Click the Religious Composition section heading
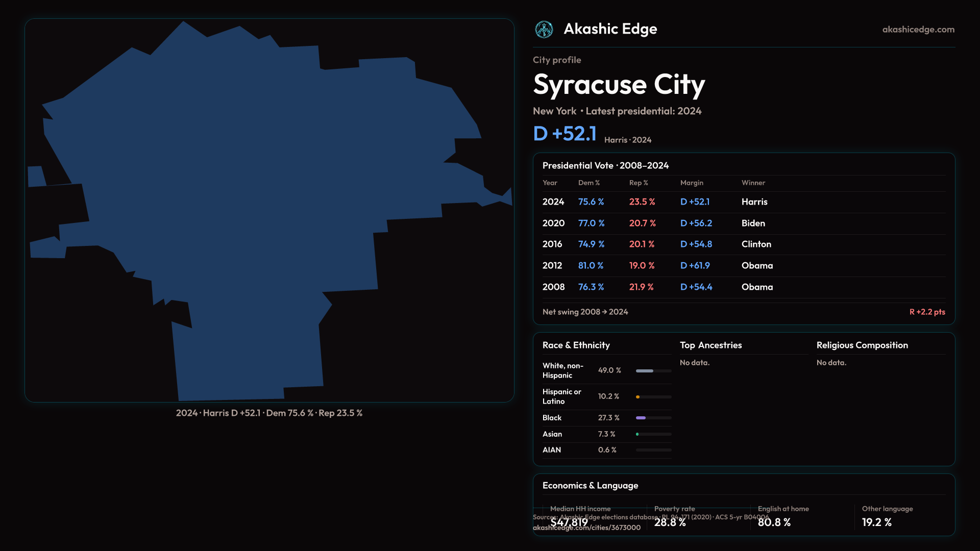Viewport: 980px width, 551px height. pos(862,345)
